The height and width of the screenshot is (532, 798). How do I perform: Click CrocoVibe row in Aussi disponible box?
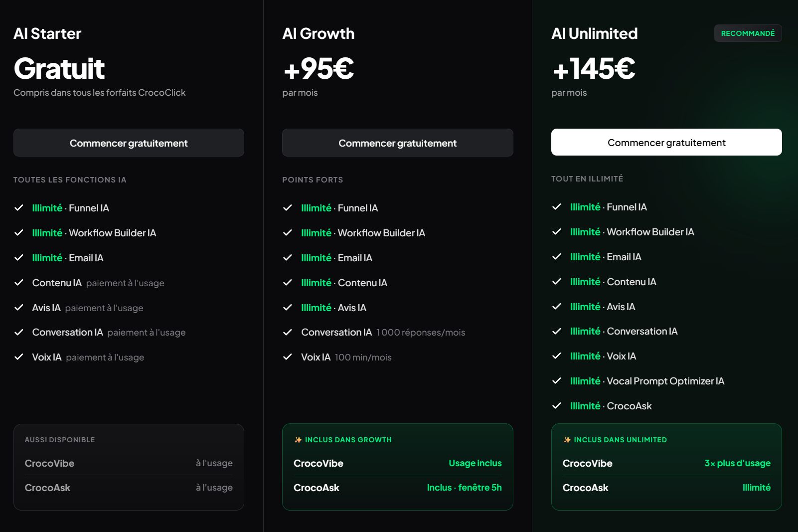pyautogui.click(x=129, y=463)
